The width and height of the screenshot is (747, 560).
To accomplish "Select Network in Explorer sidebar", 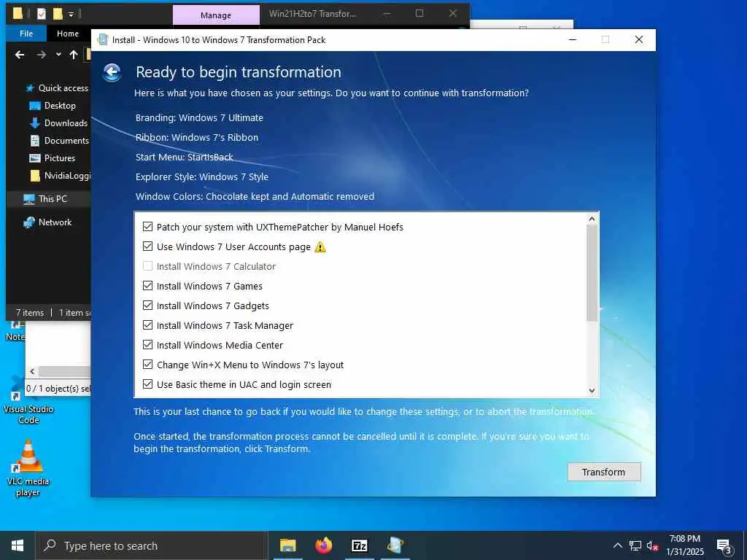I will click(x=49, y=222).
